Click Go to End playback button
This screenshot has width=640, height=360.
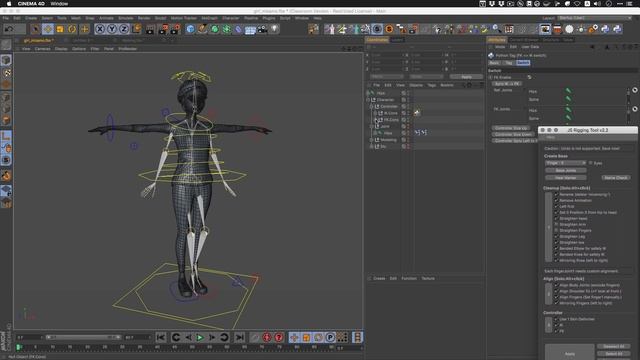point(240,337)
